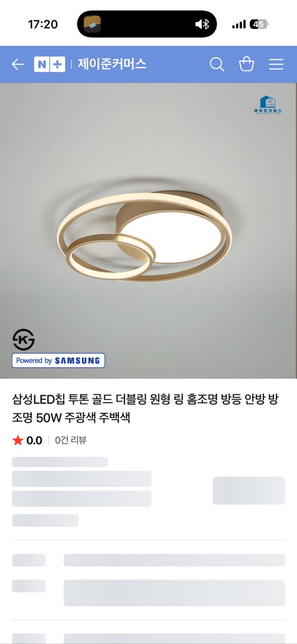Click the Powered by SAMSUNG badge
Screen dimensions: 297x644
(x=58, y=361)
